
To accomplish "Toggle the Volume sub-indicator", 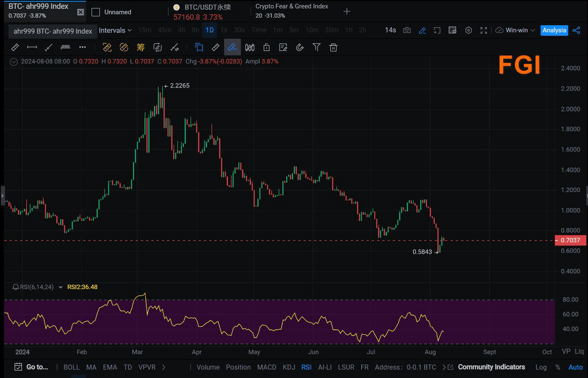I will click(x=208, y=367).
